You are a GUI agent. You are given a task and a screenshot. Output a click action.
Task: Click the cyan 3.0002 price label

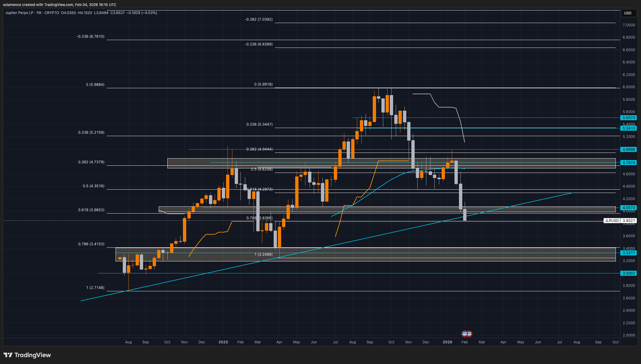click(628, 273)
